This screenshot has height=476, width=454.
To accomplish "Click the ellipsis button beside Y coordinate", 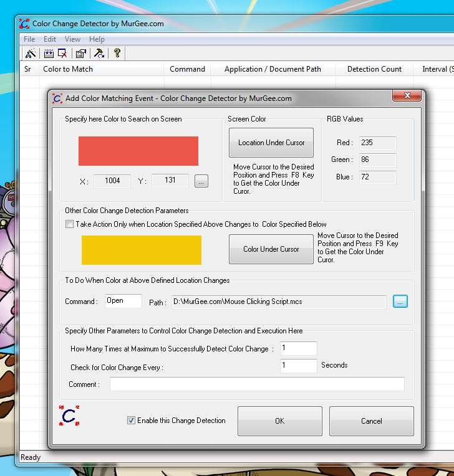I will click(201, 181).
